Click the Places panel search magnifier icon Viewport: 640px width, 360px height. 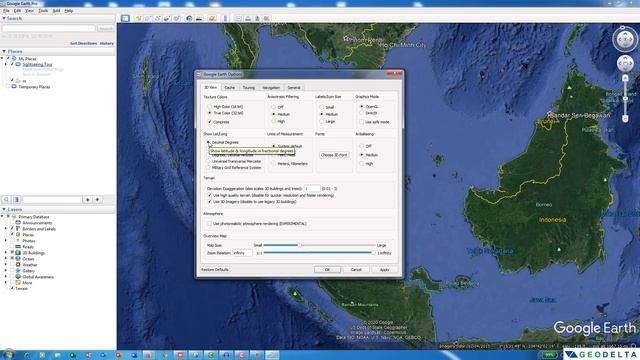(x=7, y=200)
